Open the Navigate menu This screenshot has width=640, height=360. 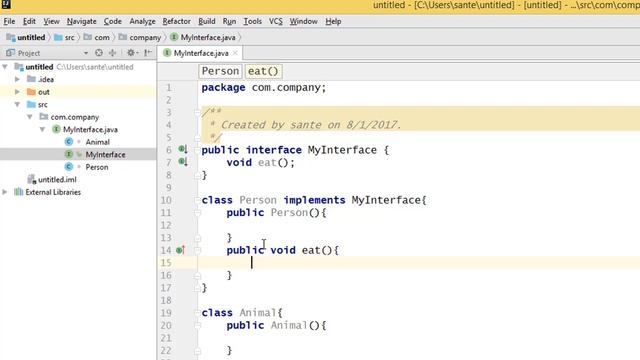click(x=81, y=21)
